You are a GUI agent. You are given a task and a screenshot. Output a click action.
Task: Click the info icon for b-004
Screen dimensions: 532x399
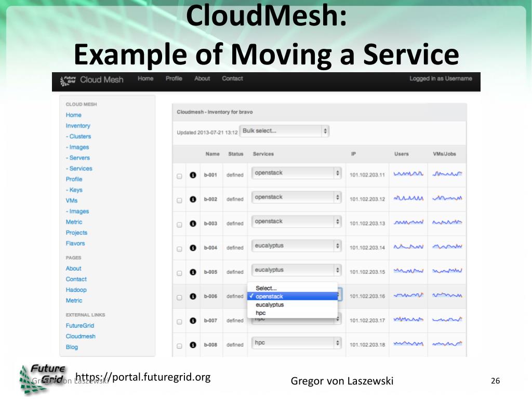193,248
